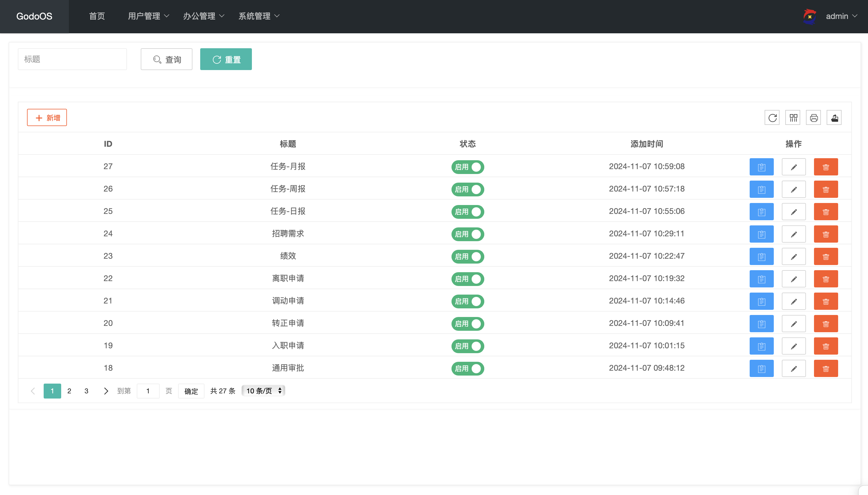
Task: Navigate to 首页 in the top menu
Action: point(96,16)
